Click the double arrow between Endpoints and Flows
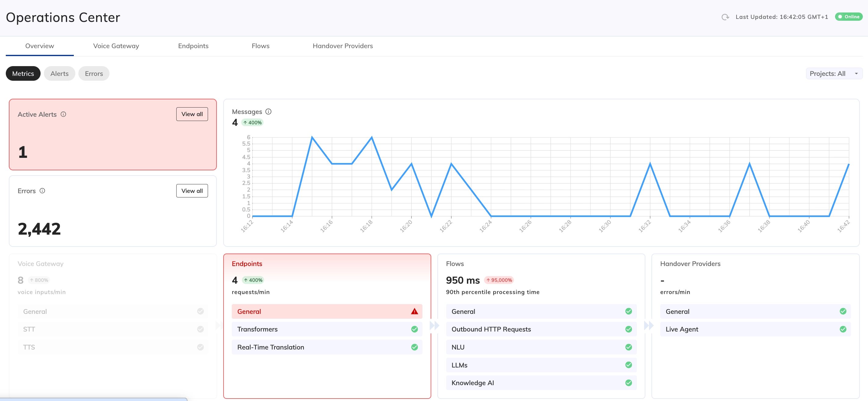Viewport: 868px width, 401px height. (434, 325)
